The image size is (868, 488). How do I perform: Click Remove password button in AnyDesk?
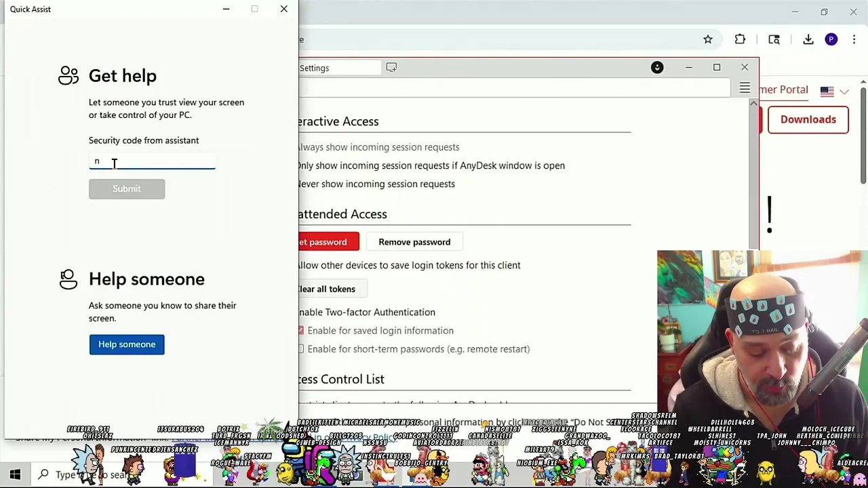pos(414,242)
